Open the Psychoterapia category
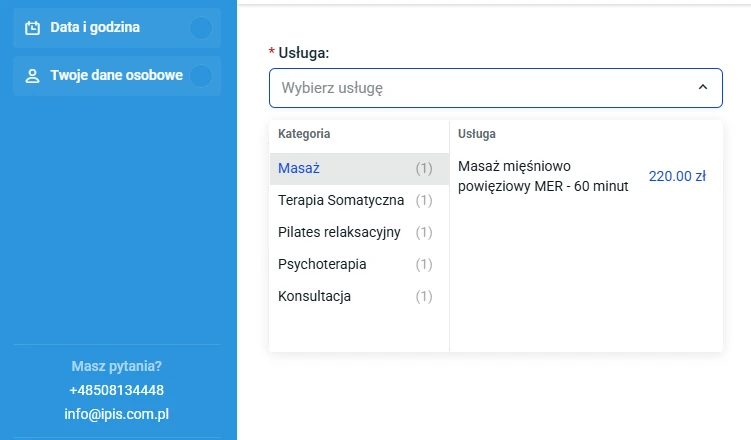This screenshot has width=751, height=440. pos(322,265)
